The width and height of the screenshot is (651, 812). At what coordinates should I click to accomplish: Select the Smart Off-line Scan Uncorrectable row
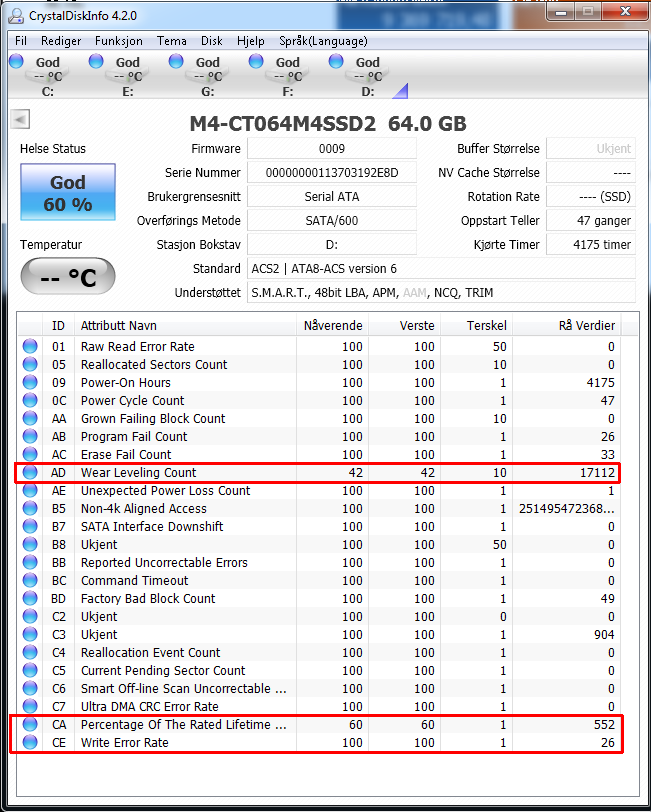pyautogui.click(x=320, y=688)
